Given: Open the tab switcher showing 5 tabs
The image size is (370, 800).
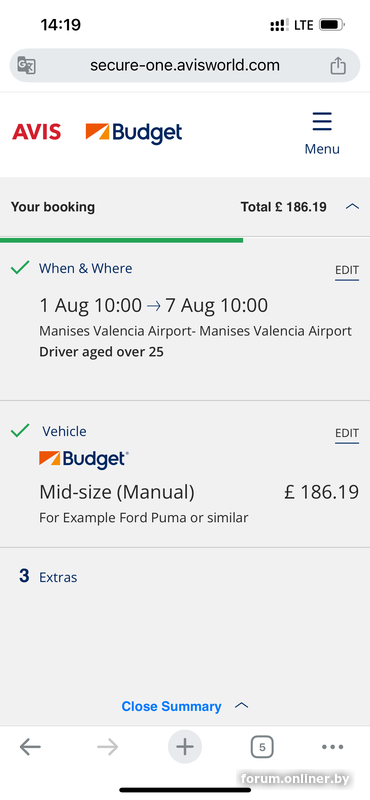Looking at the screenshot, I should click(262, 747).
